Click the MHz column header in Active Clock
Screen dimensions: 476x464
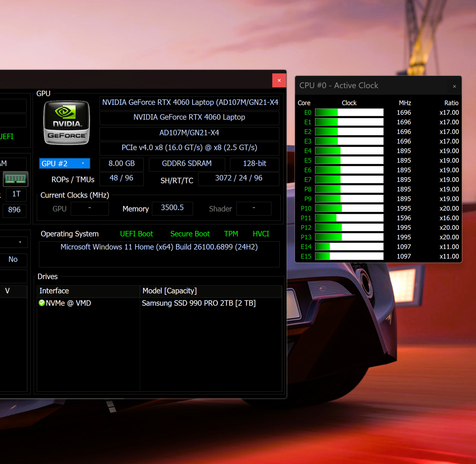click(405, 103)
